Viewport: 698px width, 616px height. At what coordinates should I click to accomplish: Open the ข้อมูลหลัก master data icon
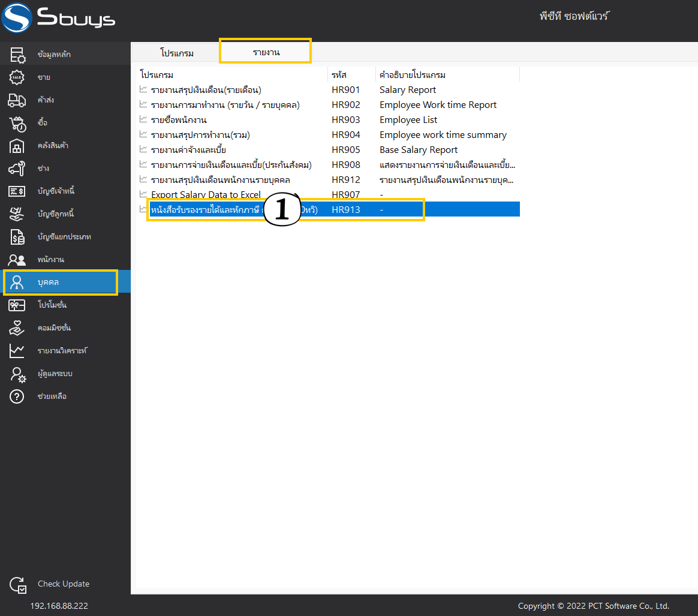17,55
